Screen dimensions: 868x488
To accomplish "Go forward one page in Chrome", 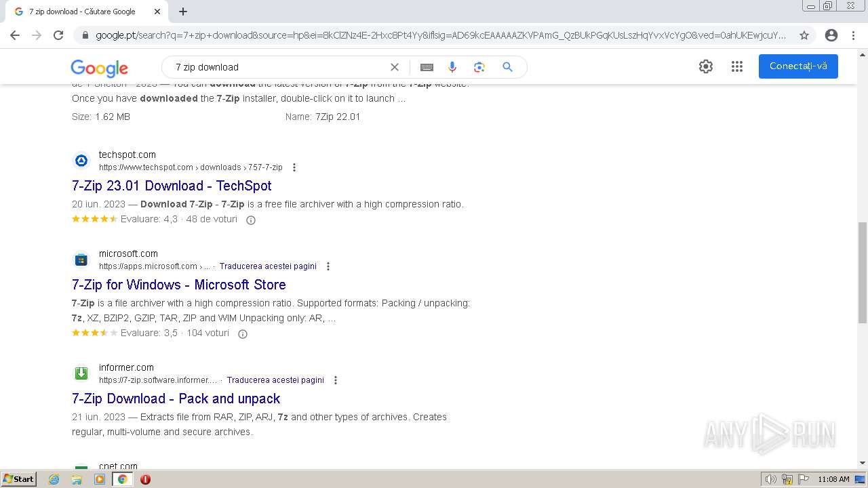I will coord(37,35).
